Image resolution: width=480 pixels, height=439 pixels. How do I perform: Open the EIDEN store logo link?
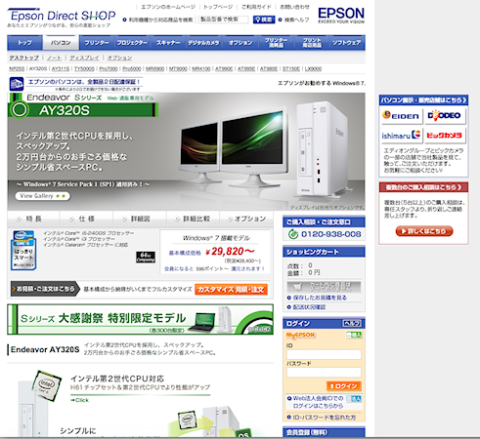401,116
